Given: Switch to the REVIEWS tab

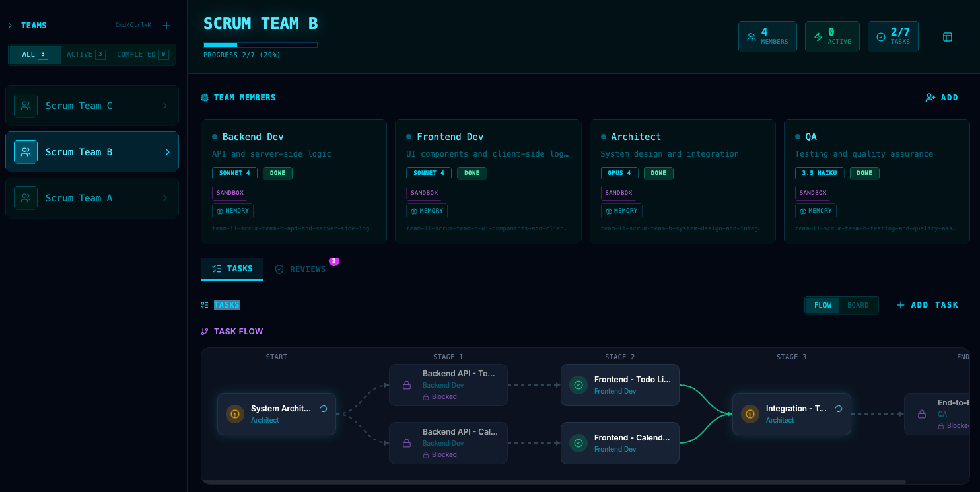Looking at the screenshot, I should click(307, 269).
